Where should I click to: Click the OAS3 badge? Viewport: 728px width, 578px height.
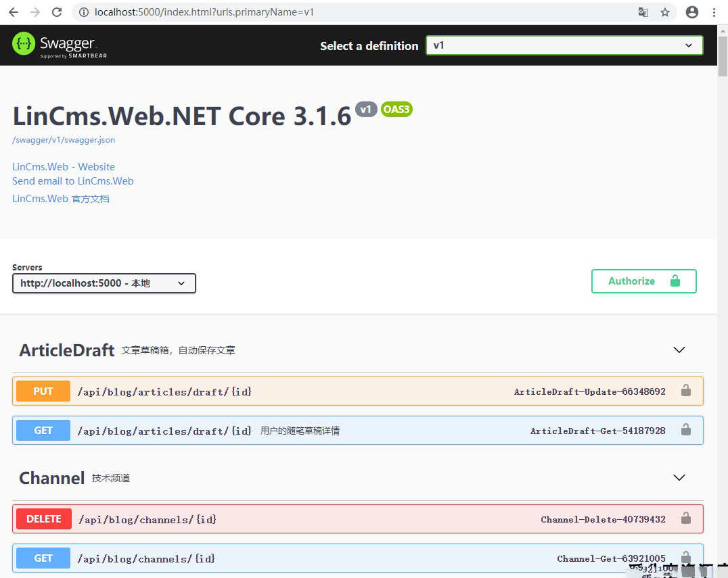(x=396, y=109)
